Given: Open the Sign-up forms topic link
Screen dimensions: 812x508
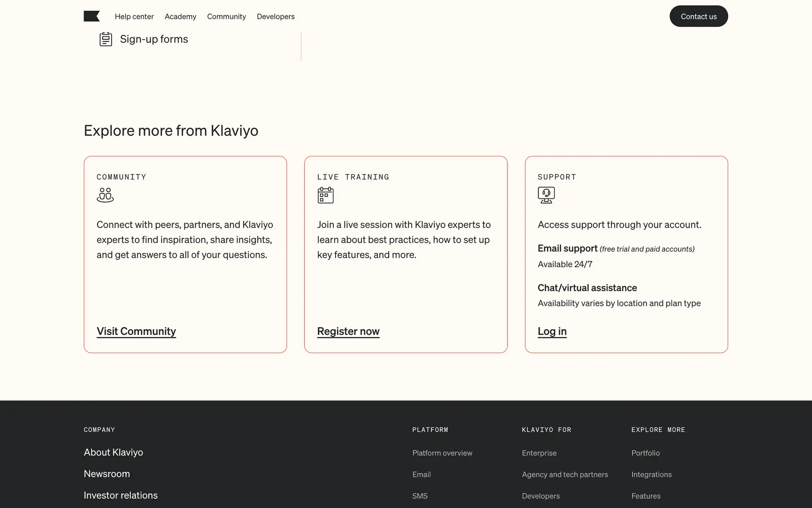Looking at the screenshot, I should (154, 39).
